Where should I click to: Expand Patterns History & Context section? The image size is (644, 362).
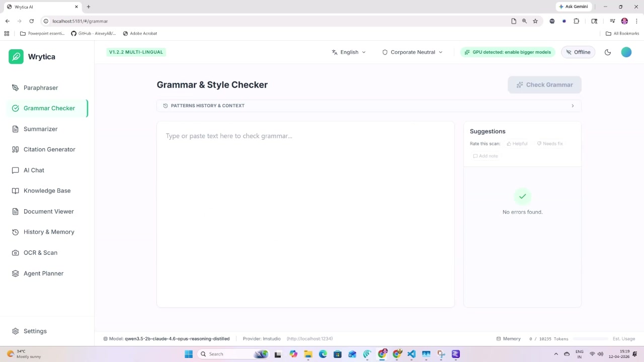click(369, 106)
